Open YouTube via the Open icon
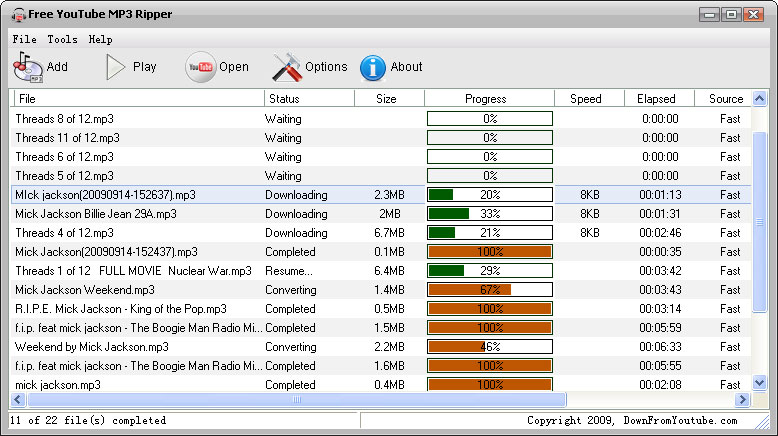 click(200, 67)
